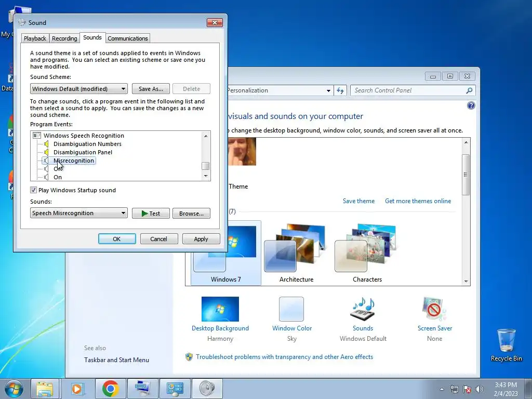
Task: Confirm with the OK button
Action: coord(117,239)
